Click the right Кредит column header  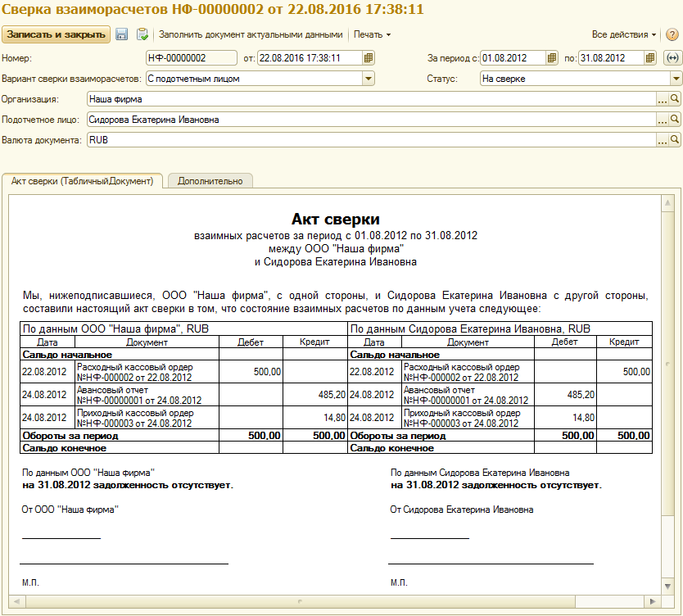coord(624,342)
